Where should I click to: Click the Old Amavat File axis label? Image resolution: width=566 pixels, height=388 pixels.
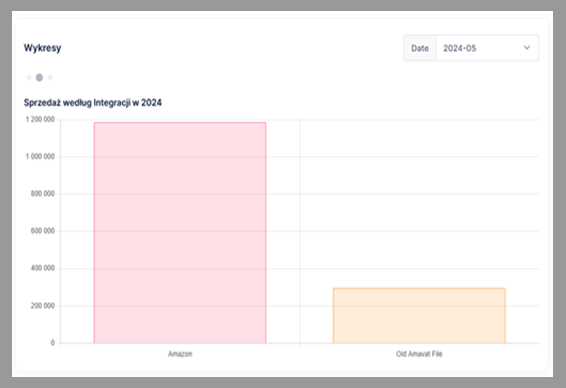pos(419,354)
